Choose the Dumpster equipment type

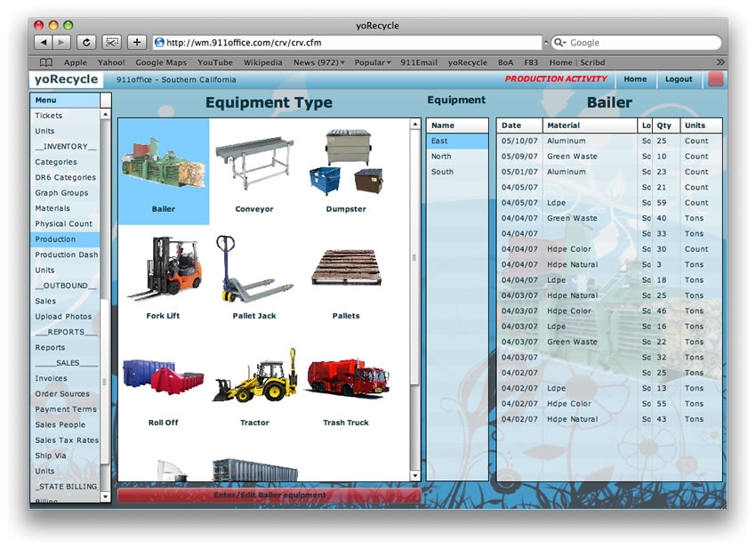[347, 162]
